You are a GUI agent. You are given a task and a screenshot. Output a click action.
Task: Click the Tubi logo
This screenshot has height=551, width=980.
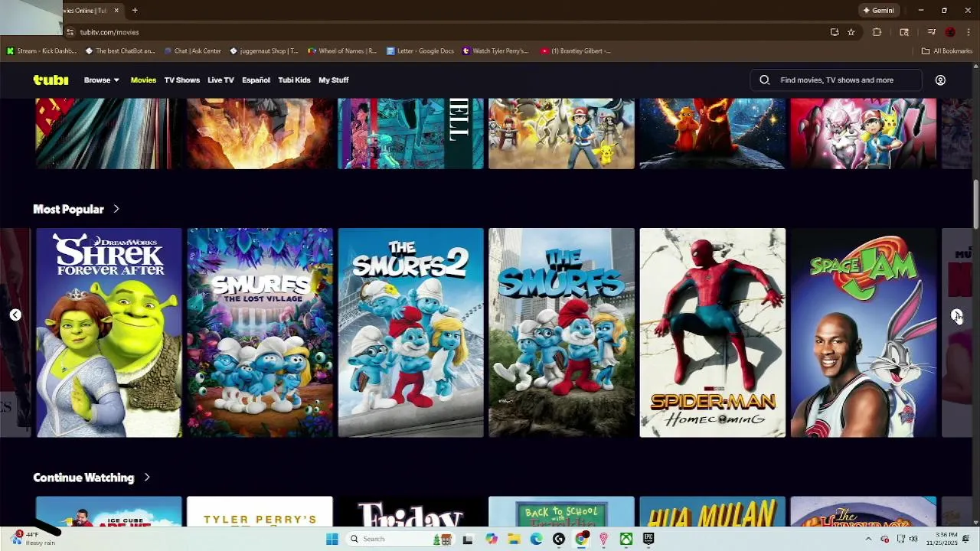[51, 80]
